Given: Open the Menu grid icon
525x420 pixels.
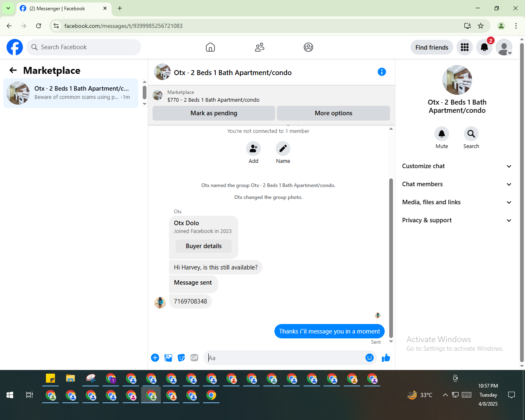Looking at the screenshot, I should (465, 47).
